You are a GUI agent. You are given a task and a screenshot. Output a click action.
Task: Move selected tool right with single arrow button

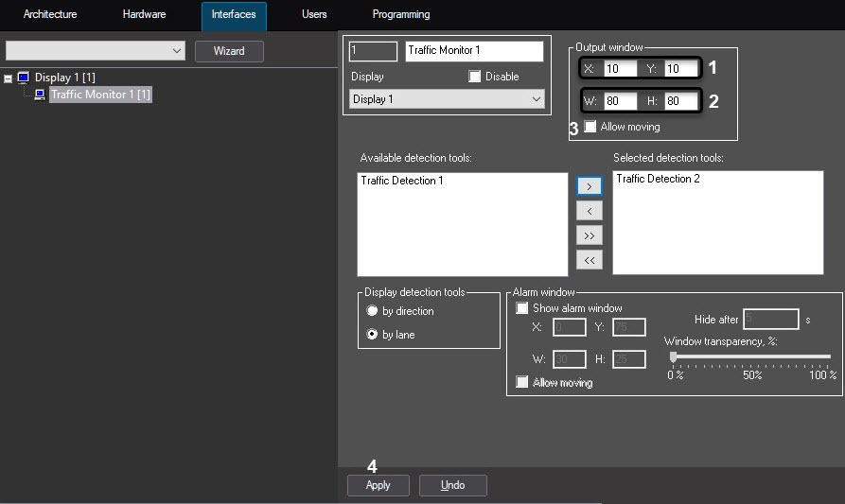coord(589,186)
